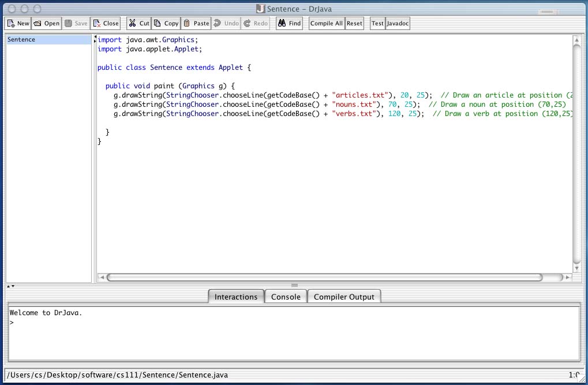Generate docs with the Javadoc button
Image resolution: width=588 pixels, height=385 pixels.
[x=398, y=24]
